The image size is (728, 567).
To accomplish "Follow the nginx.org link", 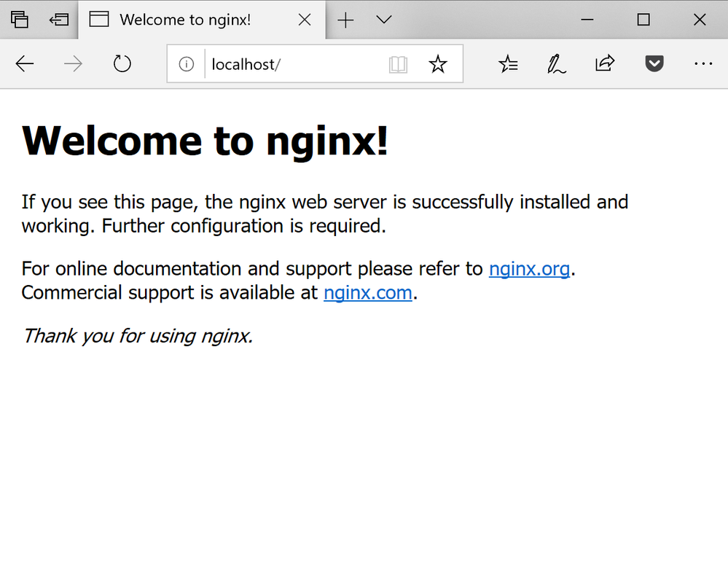I will tap(529, 269).
